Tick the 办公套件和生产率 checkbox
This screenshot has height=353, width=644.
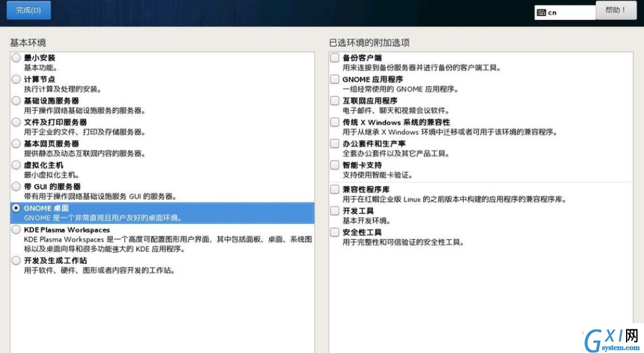pyautogui.click(x=335, y=144)
